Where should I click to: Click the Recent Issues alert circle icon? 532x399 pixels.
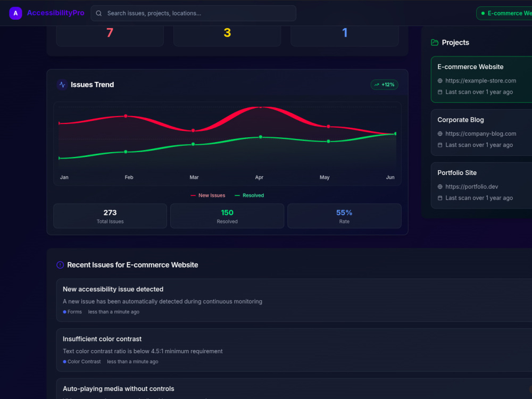60,265
